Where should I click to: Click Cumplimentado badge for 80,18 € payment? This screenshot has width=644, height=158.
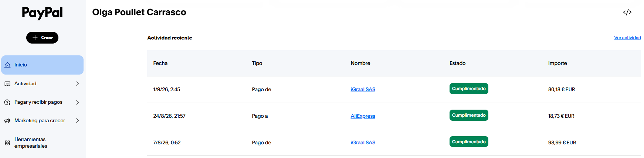(x=469, y=89)
